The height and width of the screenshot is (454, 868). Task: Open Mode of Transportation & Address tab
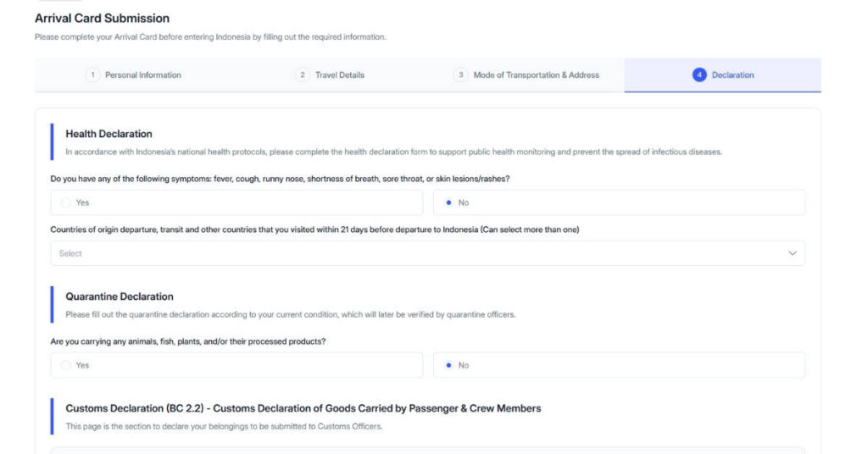coord(536,75)
